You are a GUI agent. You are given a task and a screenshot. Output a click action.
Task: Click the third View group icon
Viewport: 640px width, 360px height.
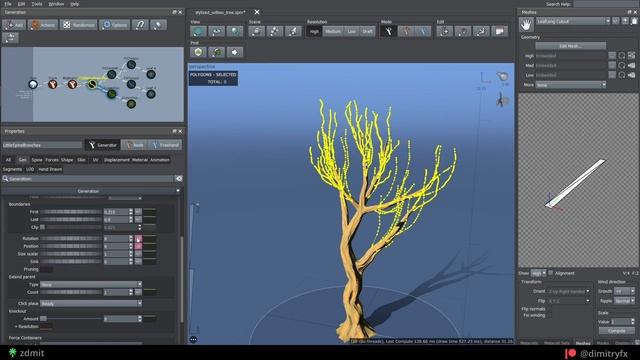[234, 31]
